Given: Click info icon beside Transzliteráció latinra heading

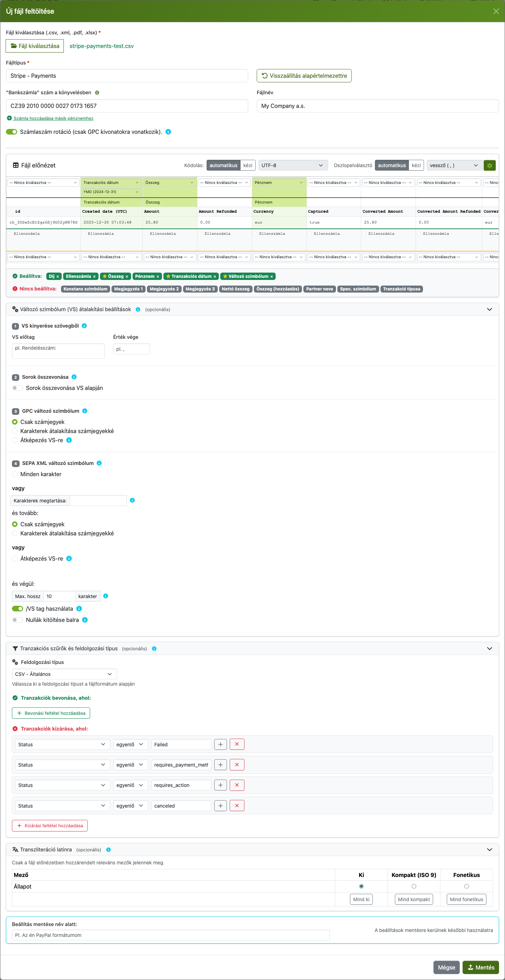Looking at the screenshot, I should coord(109,850).
